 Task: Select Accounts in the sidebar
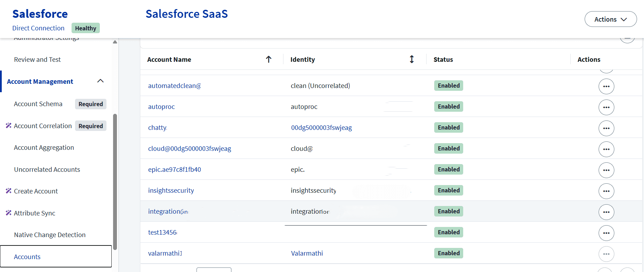[x=56, y=256]
